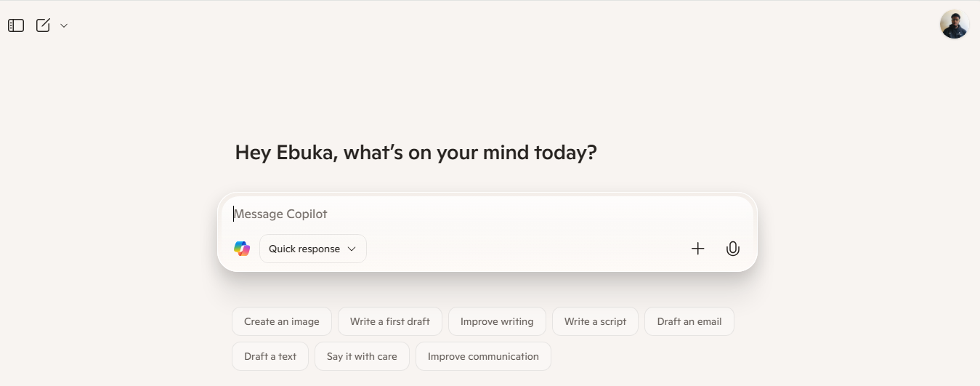Select the Create an image suggestion
This screenshot has height=386, width=980.
click(281, 321)
